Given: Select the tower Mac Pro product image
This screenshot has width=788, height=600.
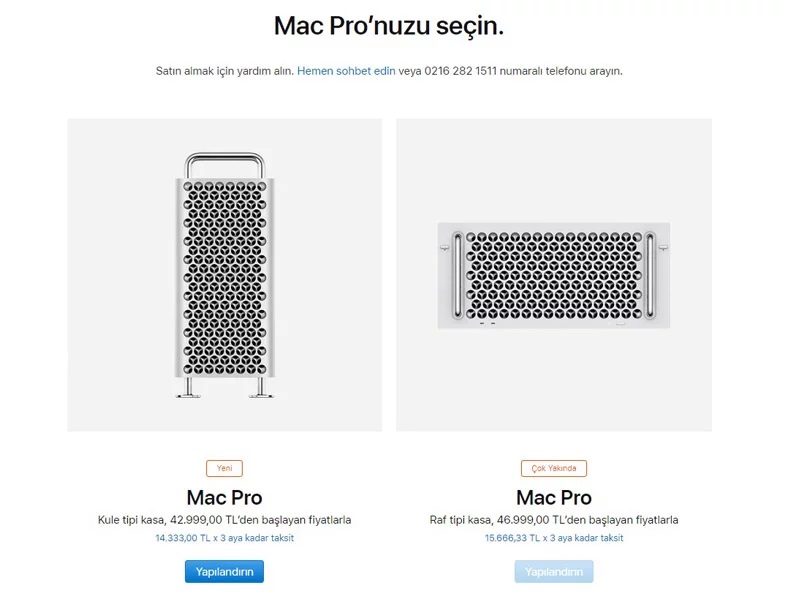Looking at the screenshot, I should coord(224,275).
